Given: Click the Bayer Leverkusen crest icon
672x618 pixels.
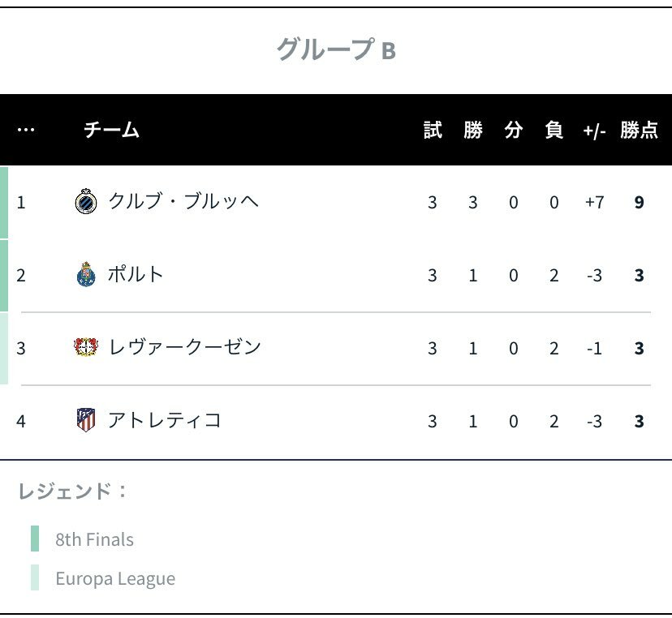Looking at the screenshot, I should (x=86, y=347).
